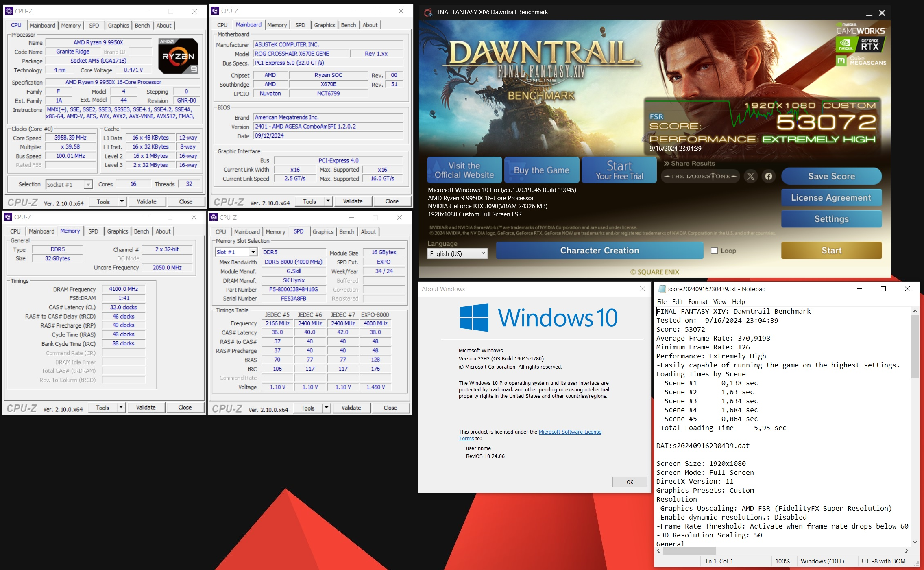Switch to Bench tab in top-left CPU-Z window

[x=142, y=25]
